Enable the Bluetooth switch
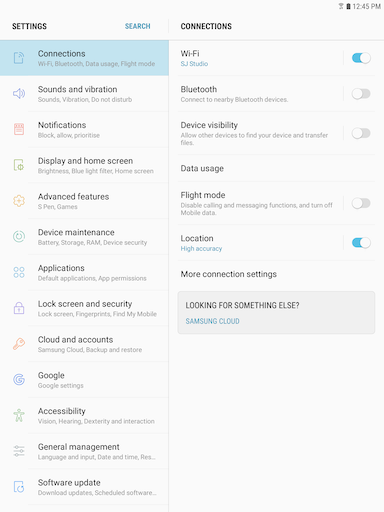The width and height of the screenshot is (384, 512). tap(361, 94)
